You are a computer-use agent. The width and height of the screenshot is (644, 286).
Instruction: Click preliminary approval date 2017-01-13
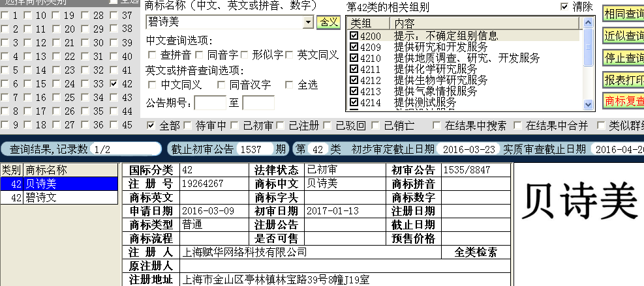point(333,211)
